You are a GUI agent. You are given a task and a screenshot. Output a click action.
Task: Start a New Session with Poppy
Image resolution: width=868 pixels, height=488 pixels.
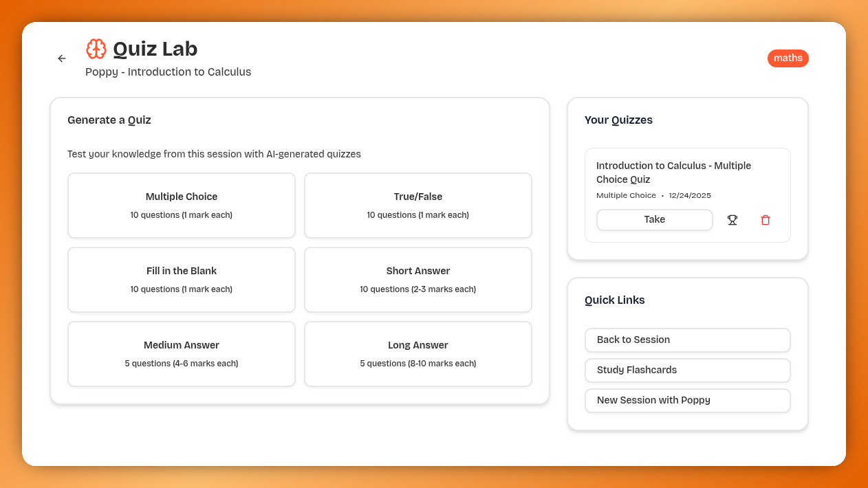click(x=687, y=400)
